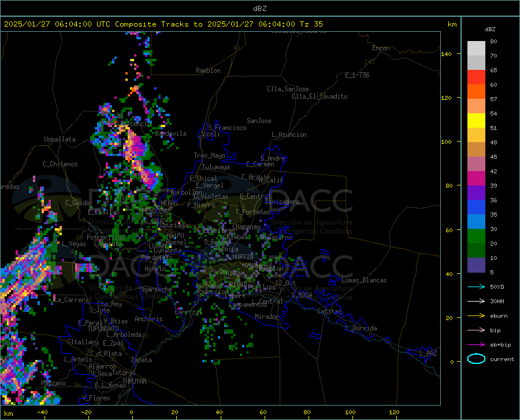Image resolution: width=520 pixels, height=420 pixels.
Task: Select the green 20 dBZ color swatch
Action: point(476,236)
